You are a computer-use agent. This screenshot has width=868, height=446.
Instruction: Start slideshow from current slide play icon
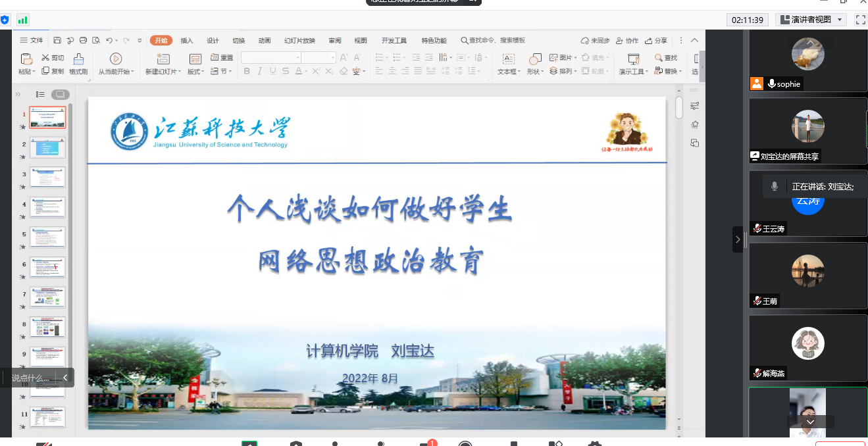coord(116,59)
